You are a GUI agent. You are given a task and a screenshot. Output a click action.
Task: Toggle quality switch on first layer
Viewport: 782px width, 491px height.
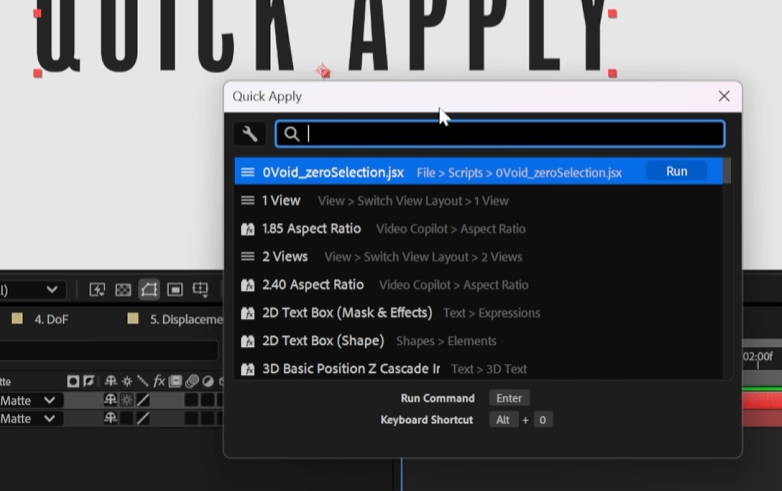(143, 400)
